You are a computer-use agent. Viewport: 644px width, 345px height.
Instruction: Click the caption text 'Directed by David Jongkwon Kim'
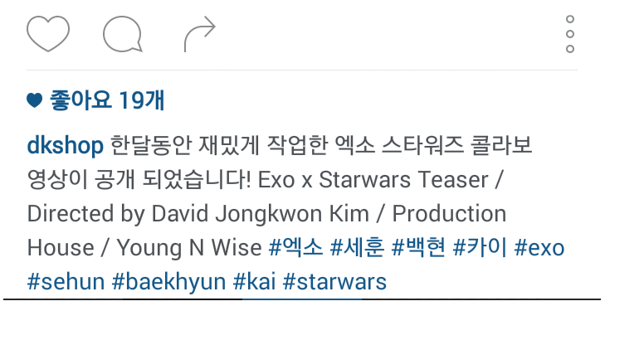tap(198, 214)
